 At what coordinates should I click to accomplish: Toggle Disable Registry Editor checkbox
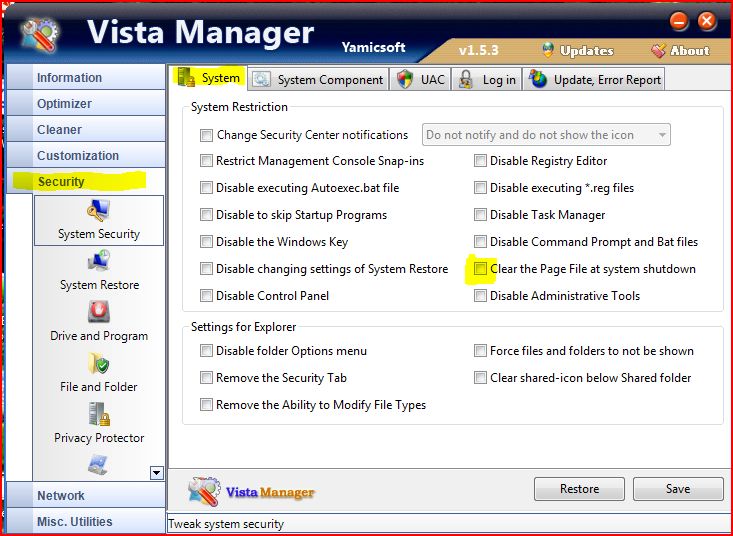[481, 161]
